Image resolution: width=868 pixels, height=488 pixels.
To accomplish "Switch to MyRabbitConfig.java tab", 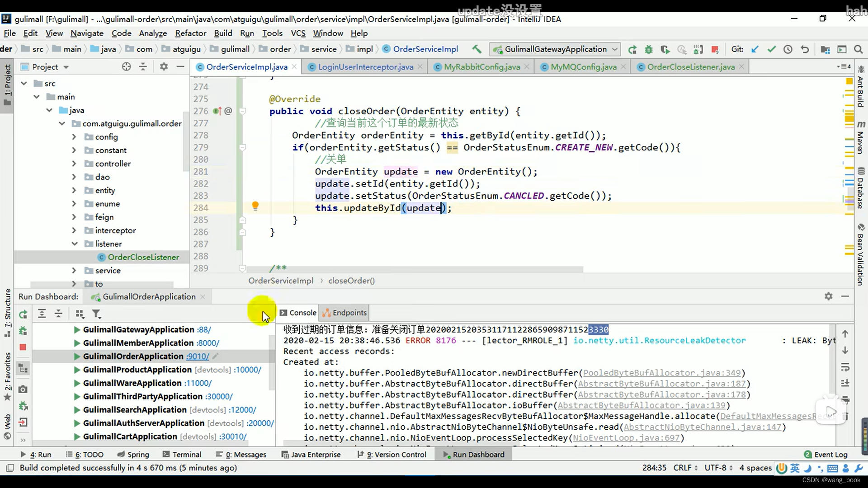I will (482, 67).
